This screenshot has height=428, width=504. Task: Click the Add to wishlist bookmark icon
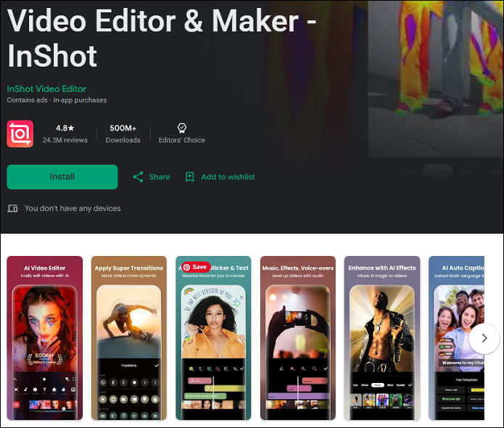click(x=190, y=177)
